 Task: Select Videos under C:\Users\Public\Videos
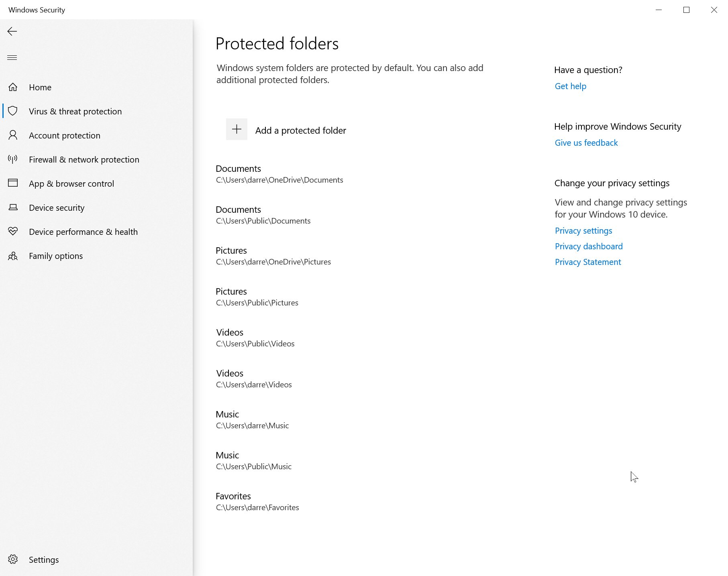[255, 338]
